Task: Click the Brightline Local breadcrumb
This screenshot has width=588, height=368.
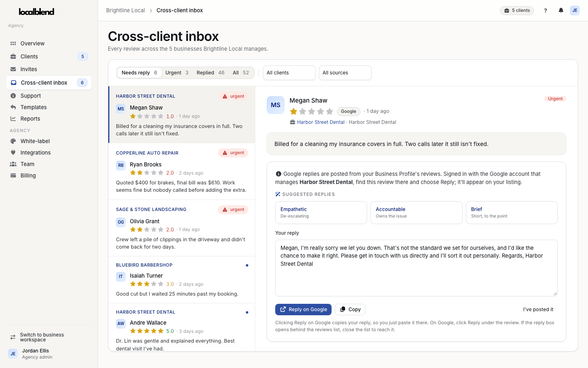Action: pyautogui.click(x=125, y=11)
